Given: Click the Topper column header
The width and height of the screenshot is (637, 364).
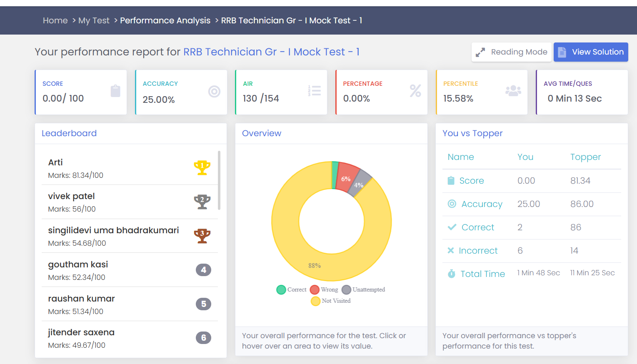Looking at the screenshot, I should 585,157.
